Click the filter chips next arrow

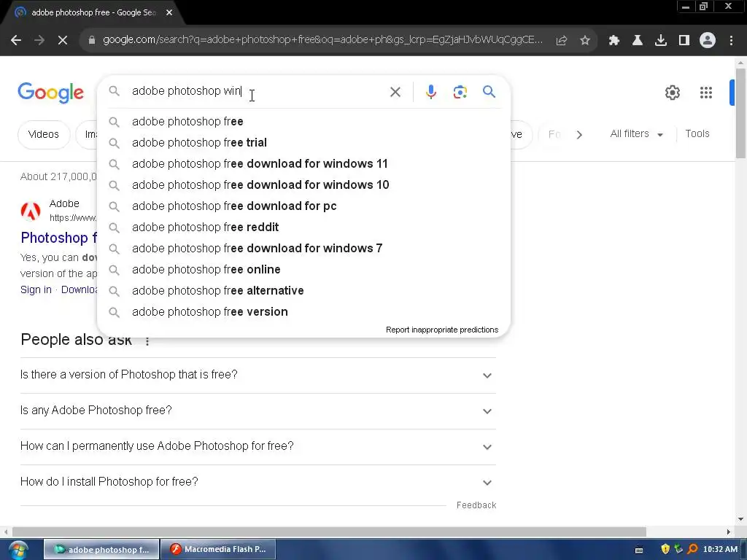coord(579,135)
